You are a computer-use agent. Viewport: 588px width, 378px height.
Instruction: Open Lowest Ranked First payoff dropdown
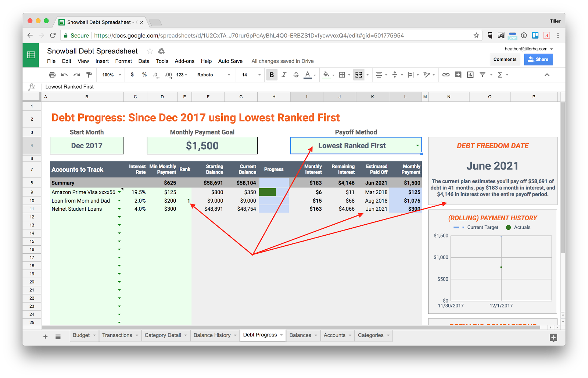pos(417,146)
